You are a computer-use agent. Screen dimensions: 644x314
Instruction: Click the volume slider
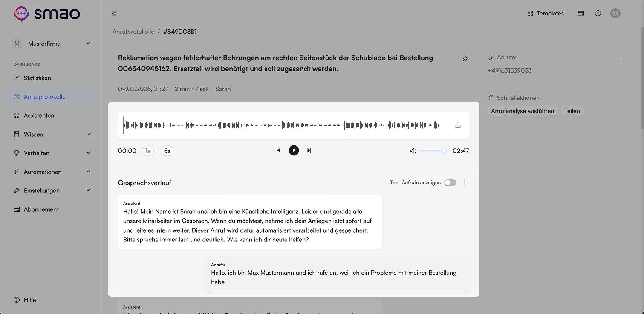pos(432,151)
